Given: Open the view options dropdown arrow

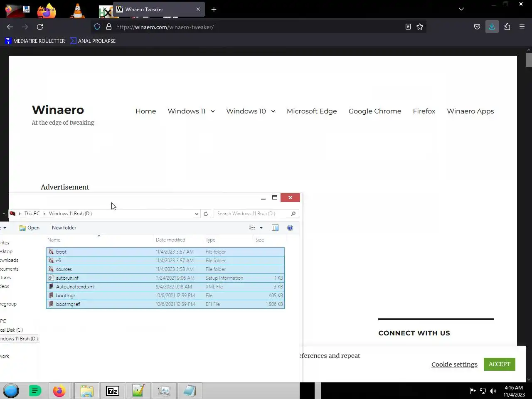Looking at the screenshot, I should [x=261, y=228].
